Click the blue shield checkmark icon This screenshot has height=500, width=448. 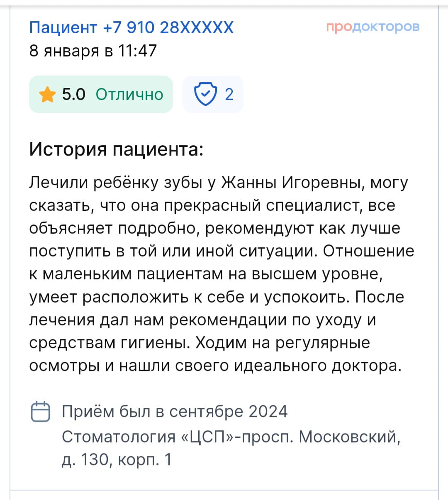[x=205, y=94]
